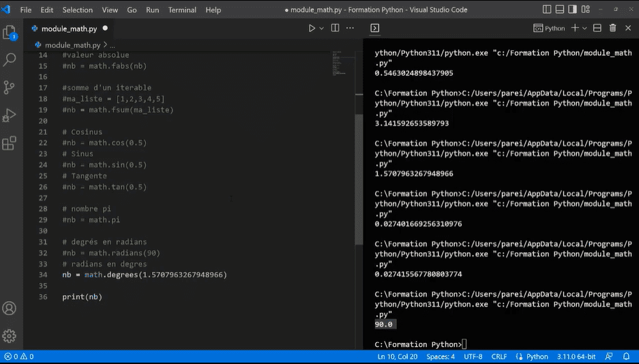
Task: Create a new terminal with plus icon
Action: (x=575, y=28)
